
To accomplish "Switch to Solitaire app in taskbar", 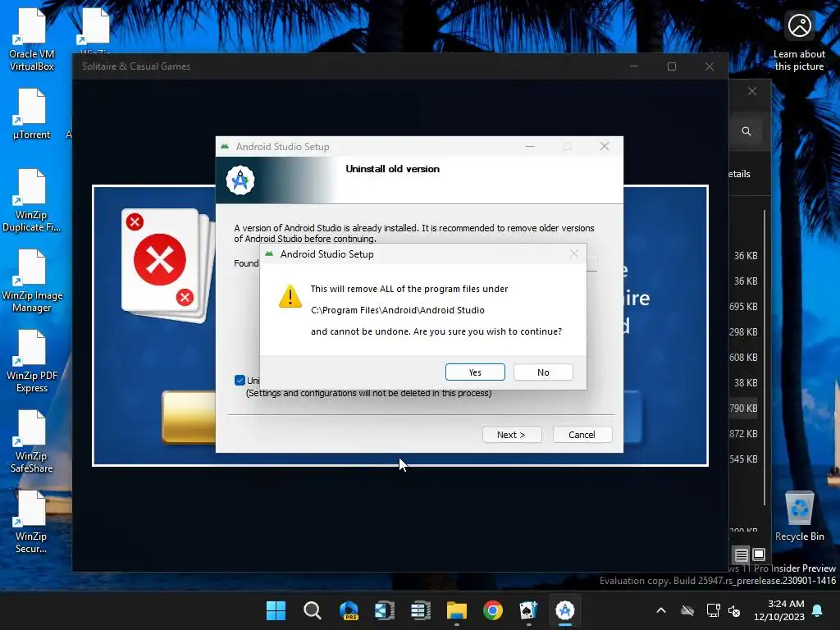I will click(529, 610).
